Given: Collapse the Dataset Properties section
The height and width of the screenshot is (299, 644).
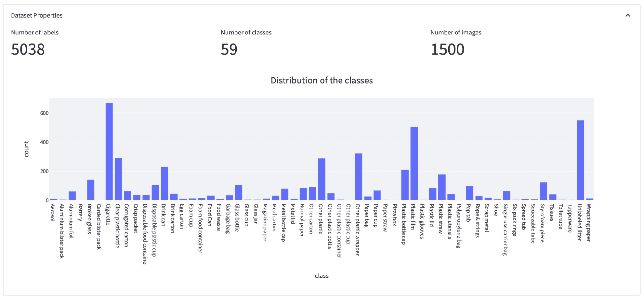Looking at the screenshot, I should [627, 15].
